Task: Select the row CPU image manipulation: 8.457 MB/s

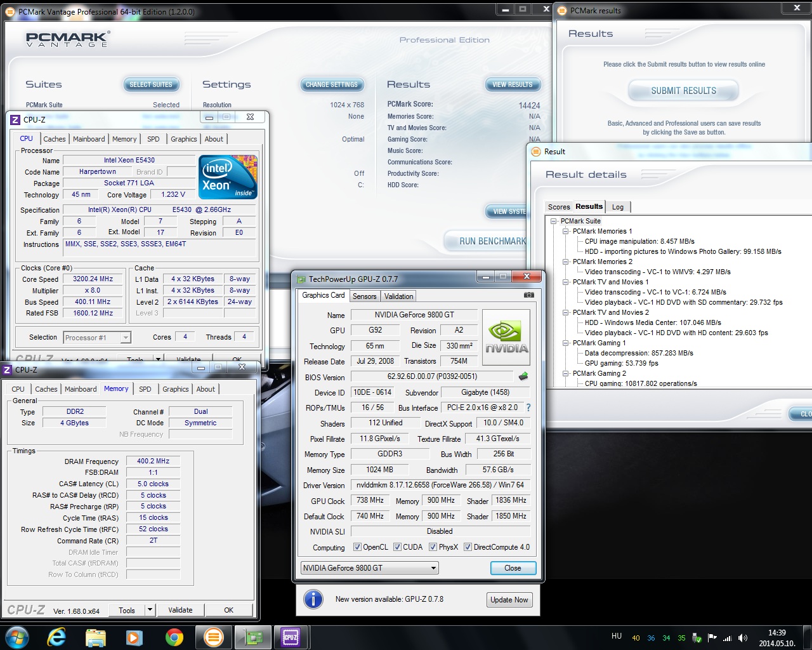Action: 639,241
